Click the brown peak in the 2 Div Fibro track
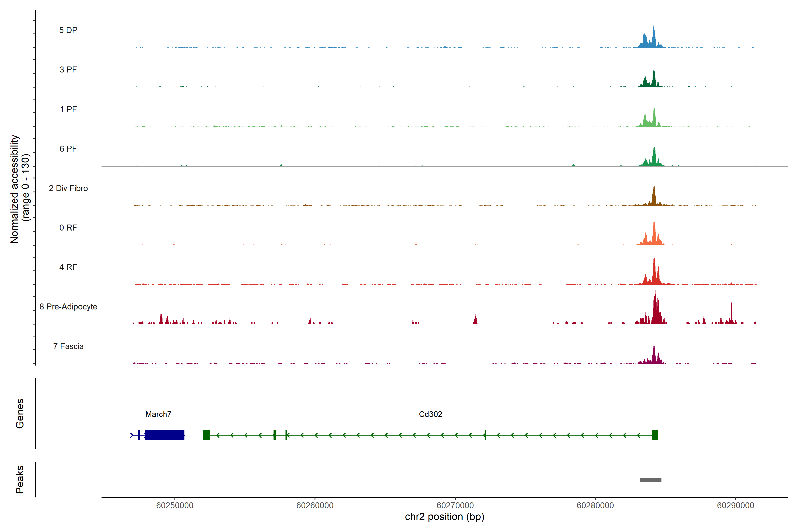Image resolution: width=798 pixels, height=532 pixels. coord(654,197)
